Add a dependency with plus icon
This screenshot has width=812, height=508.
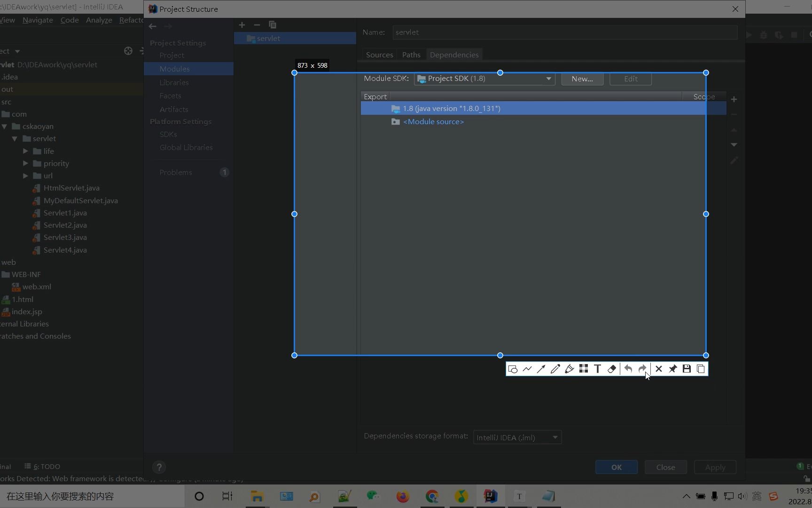[x=734, y=99]
